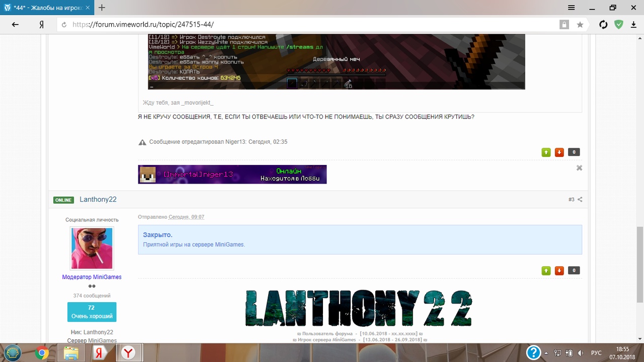Viewport: 644px width, 362px height.
Task: Click the warning triangle next to edit notice
Action: [x=142, y=142]
